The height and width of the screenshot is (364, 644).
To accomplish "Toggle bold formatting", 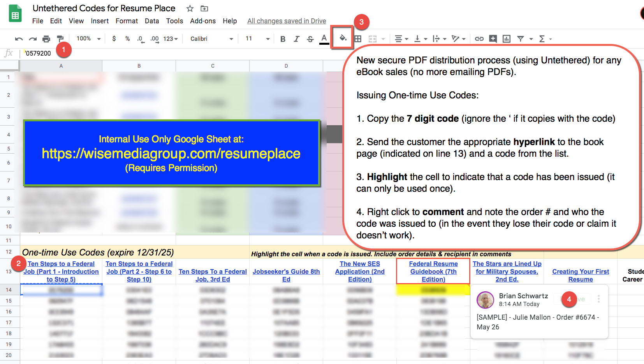I will coord(283,39).
